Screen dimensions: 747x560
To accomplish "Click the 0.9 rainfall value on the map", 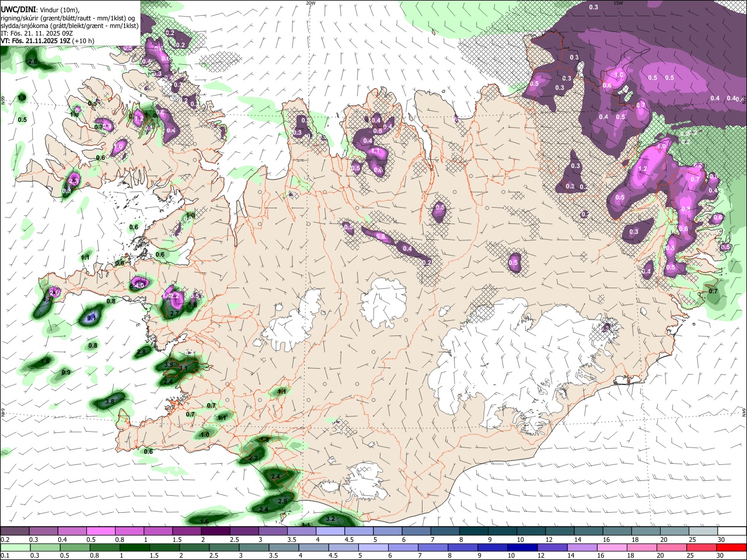I will 66,372.
